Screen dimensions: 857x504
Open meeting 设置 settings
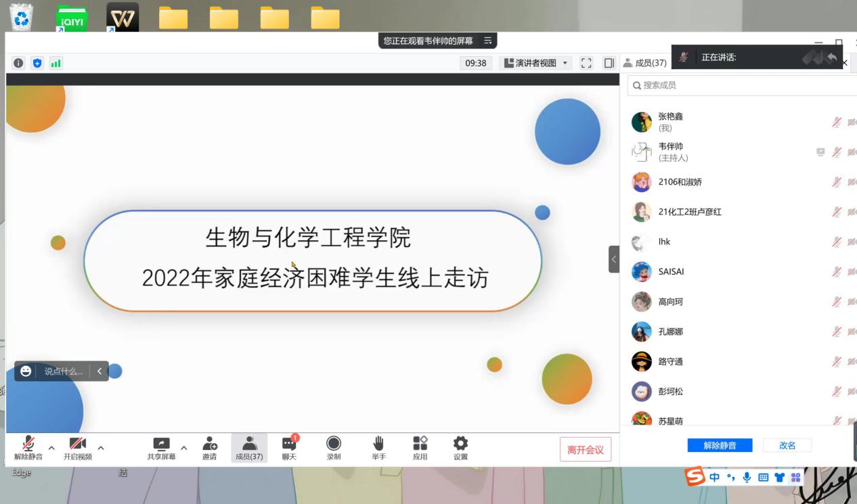[x=460, y=447]
